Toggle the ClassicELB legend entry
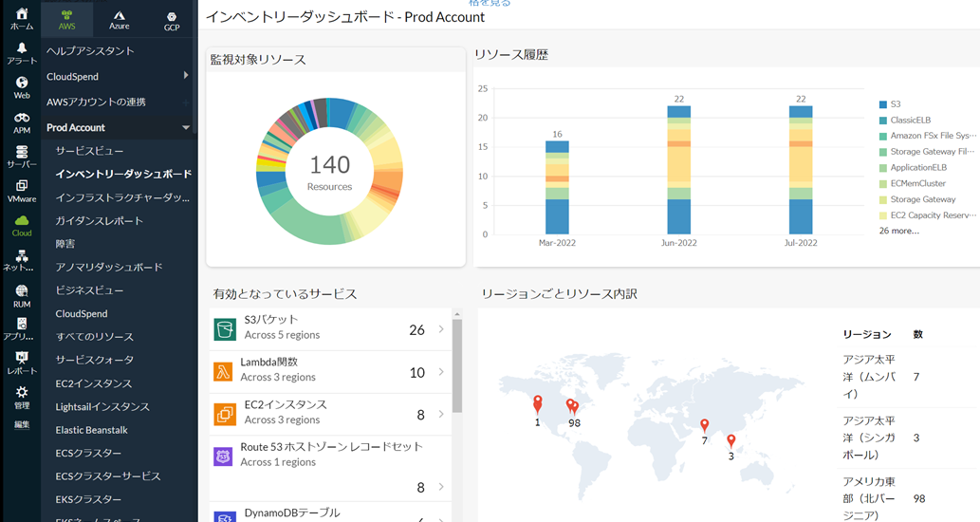 909,121
